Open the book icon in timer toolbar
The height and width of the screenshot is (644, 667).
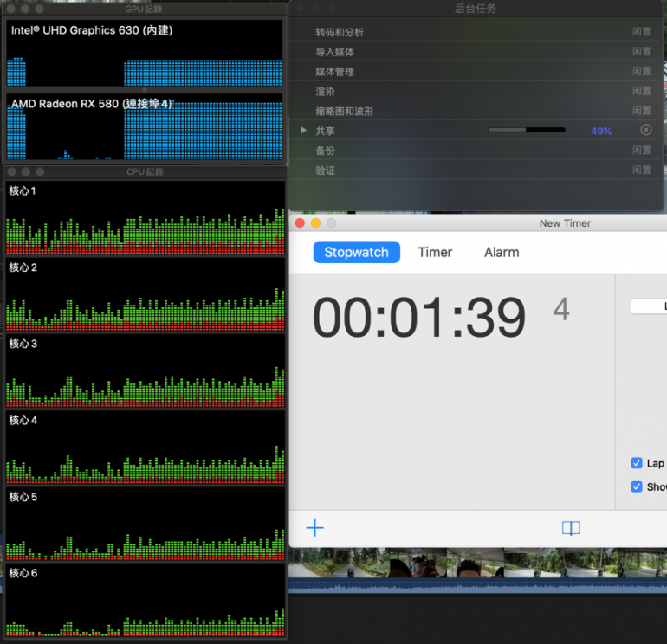click(x=570, y=528)
